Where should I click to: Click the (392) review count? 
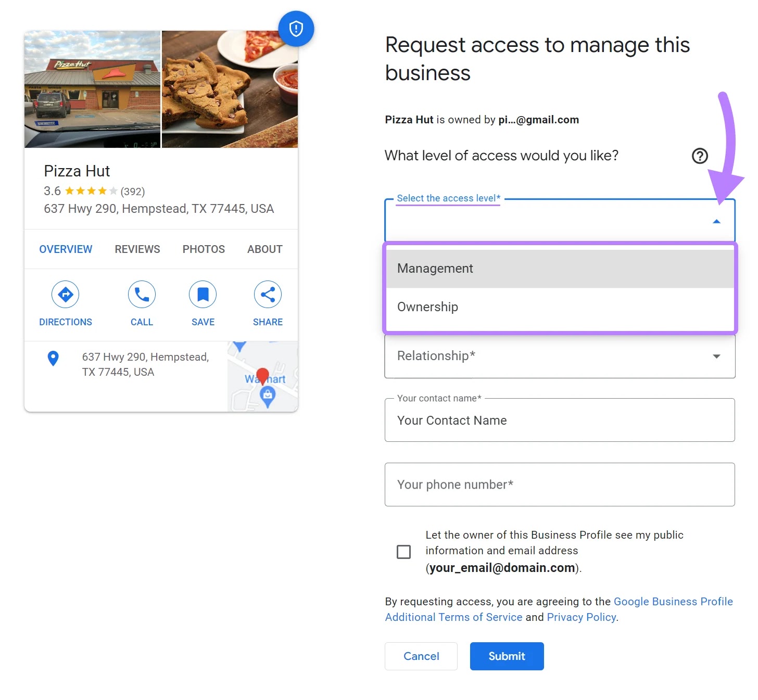tap(133, 192)
